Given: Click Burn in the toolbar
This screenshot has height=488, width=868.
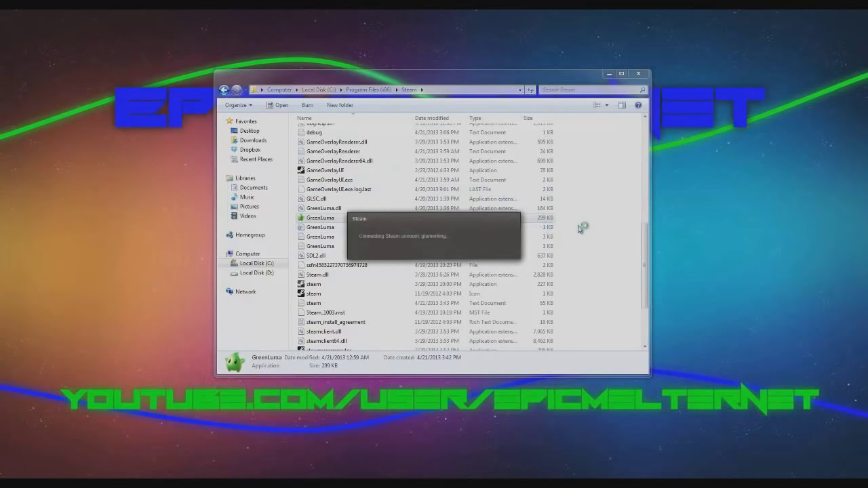Looking at the screenshot, I should click(307, 105).
